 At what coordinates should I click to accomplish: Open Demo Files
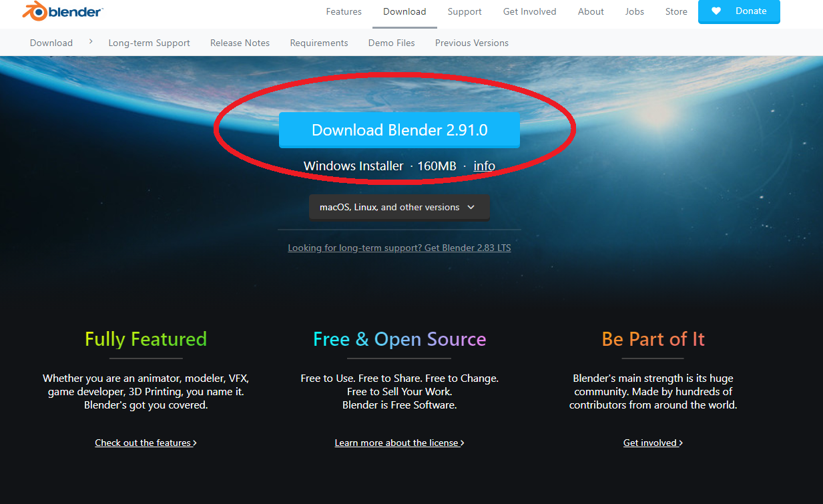[392, 43]
